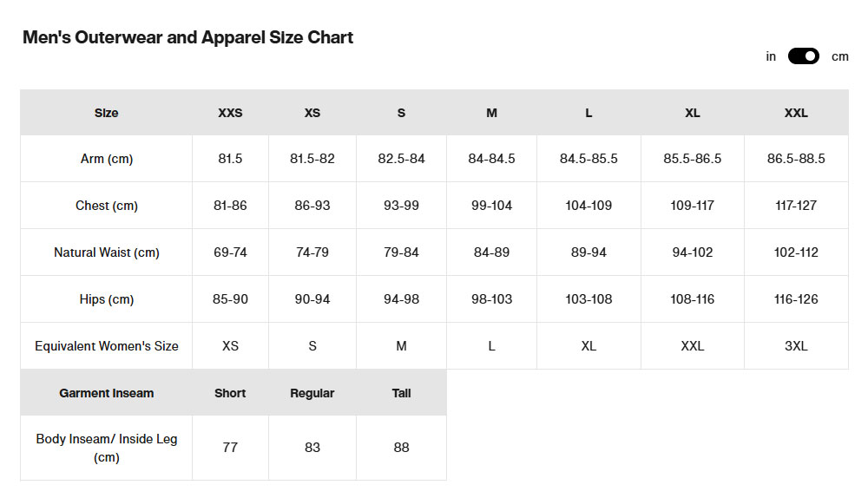Image resolution: width=868 pixels, height=498 pixels.
Task: Select the XXS size column header
Action: (230, 113)
